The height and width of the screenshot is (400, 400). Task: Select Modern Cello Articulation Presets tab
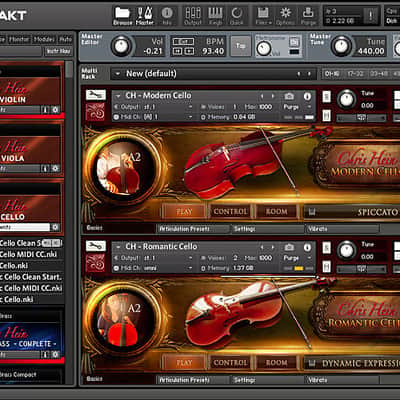tap(194, 228)
